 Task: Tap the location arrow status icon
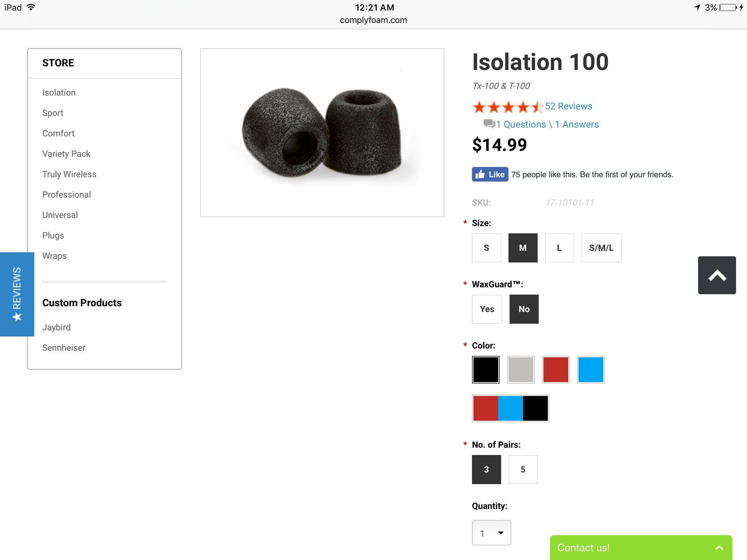point(697,7)
